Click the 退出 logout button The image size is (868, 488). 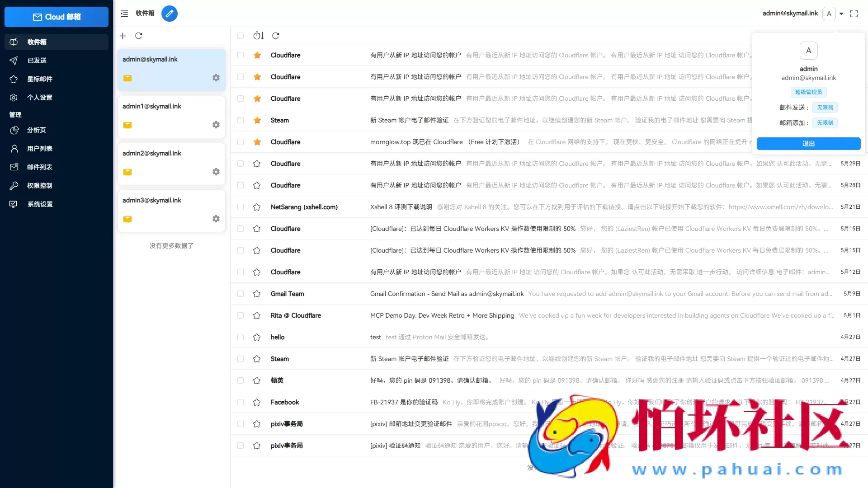(808, 143)
